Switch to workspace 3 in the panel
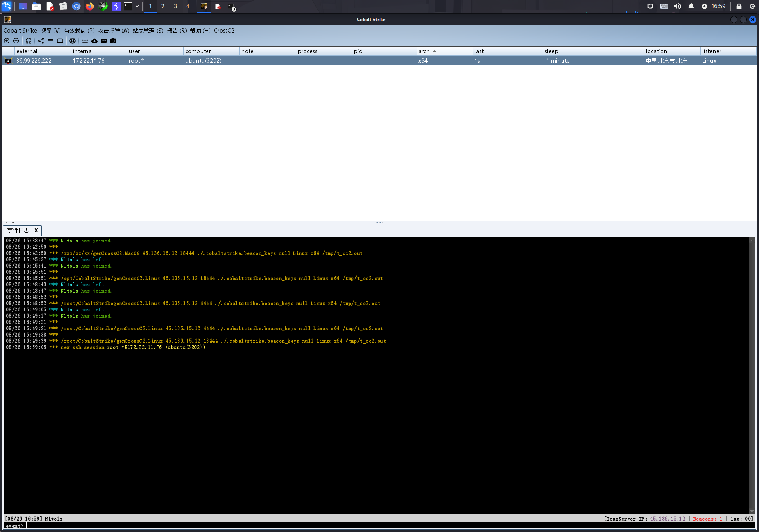The width and height of the screenshot is (759, 532). pyautogui.click(x=175, y=6)
